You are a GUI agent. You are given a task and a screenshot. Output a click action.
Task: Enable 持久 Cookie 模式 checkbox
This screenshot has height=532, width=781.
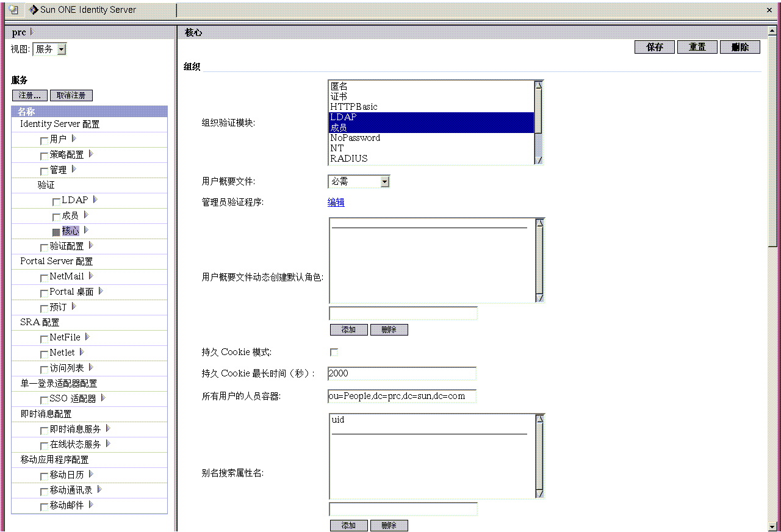click(x=334, y=352)
